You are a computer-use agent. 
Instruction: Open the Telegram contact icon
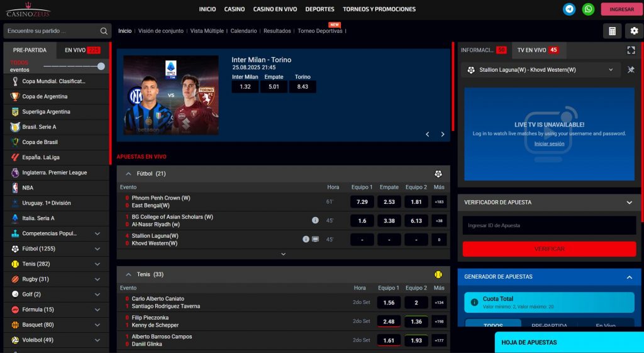[x=569, y=9]
